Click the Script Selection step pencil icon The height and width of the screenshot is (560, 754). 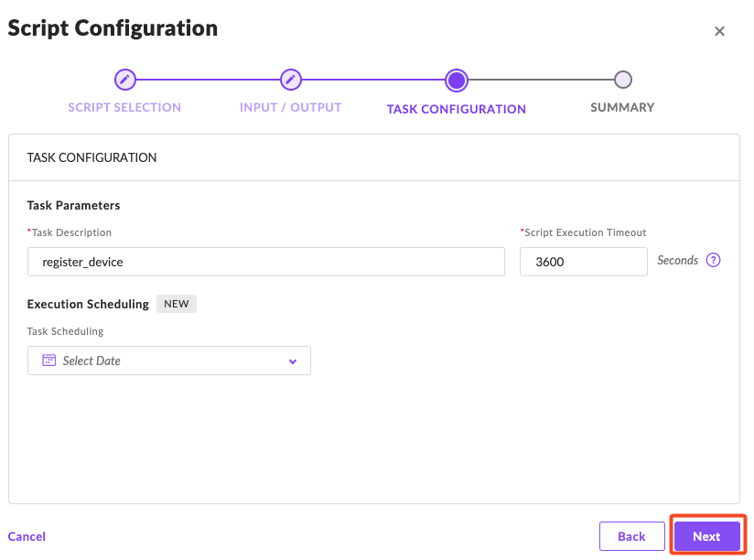(x=124, y=80)
